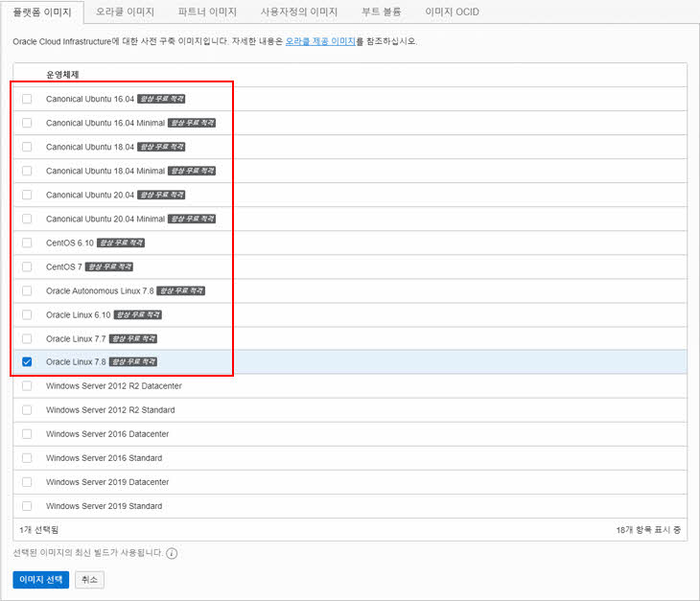This screenshot has width=700, height=601.
Task: Check Windows Server 2012 R2 Standard checkbox
Action: (x=27, y=410)
